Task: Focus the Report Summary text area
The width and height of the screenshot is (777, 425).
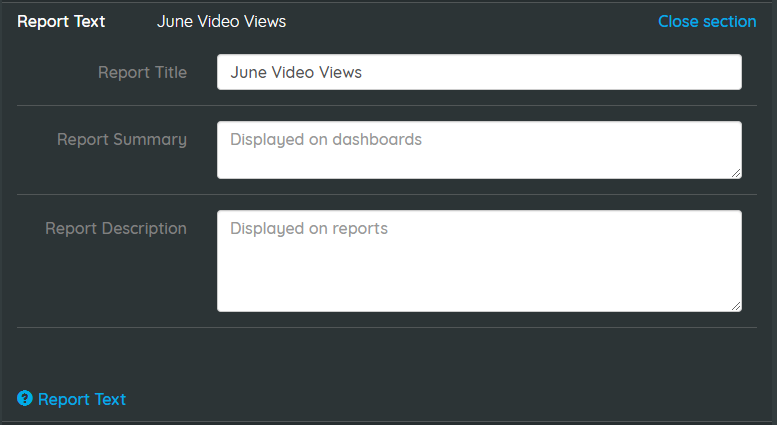Action: click(479, 150)
